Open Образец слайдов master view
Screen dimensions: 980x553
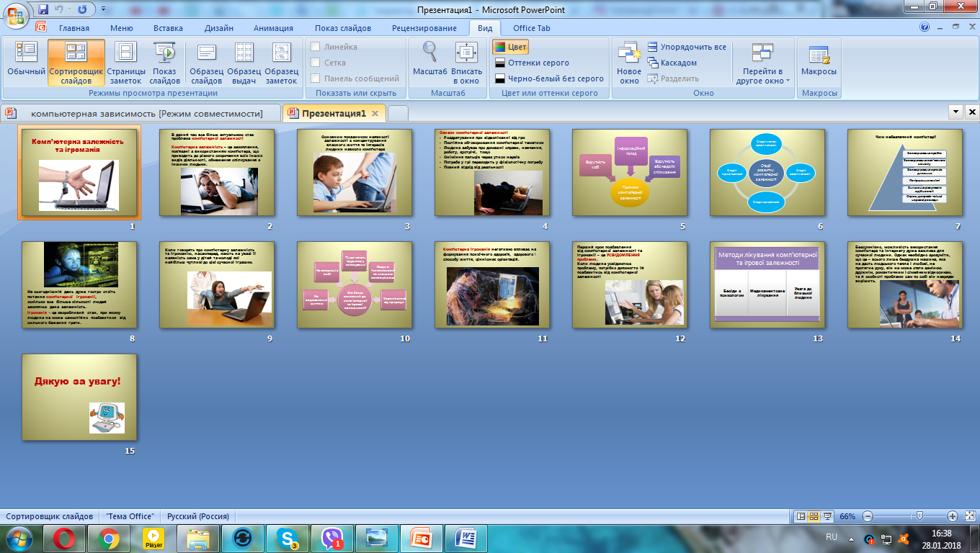coord(207,62)
